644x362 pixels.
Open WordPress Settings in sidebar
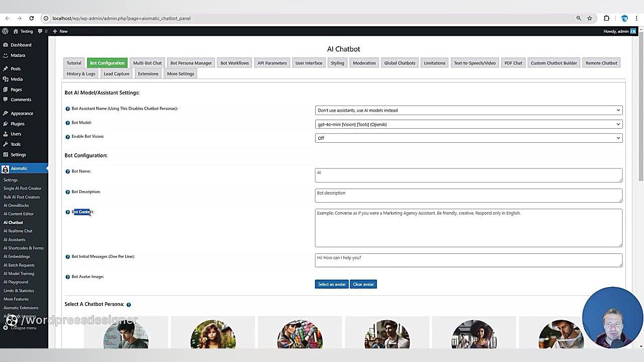(x=18, y=154)
